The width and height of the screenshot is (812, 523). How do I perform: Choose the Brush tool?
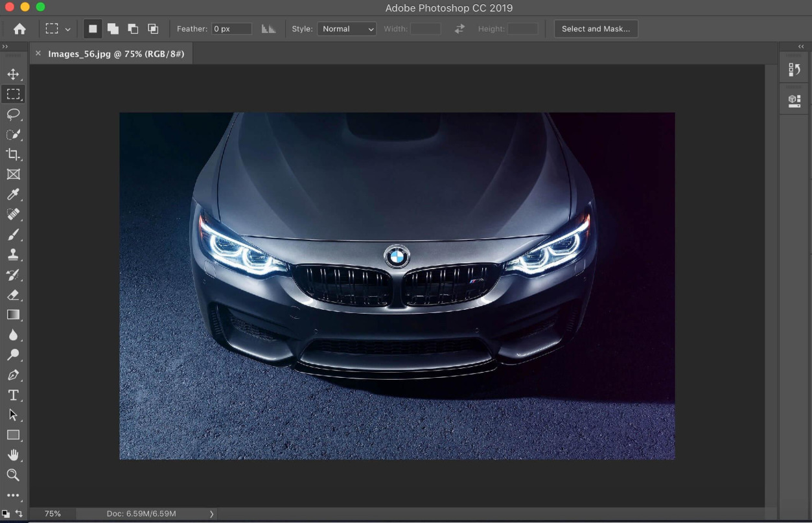coord(13,235)
